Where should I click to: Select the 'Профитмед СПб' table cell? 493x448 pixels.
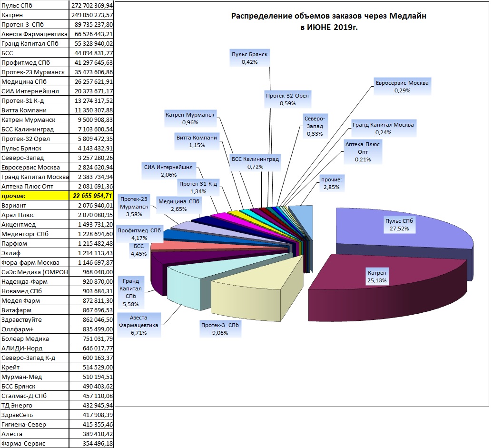pyautogui.click(x=35, y=63)
